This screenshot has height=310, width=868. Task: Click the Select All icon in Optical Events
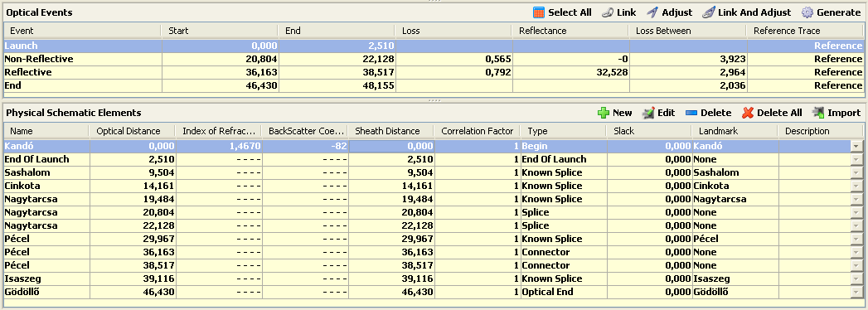[x=539, y=12]
